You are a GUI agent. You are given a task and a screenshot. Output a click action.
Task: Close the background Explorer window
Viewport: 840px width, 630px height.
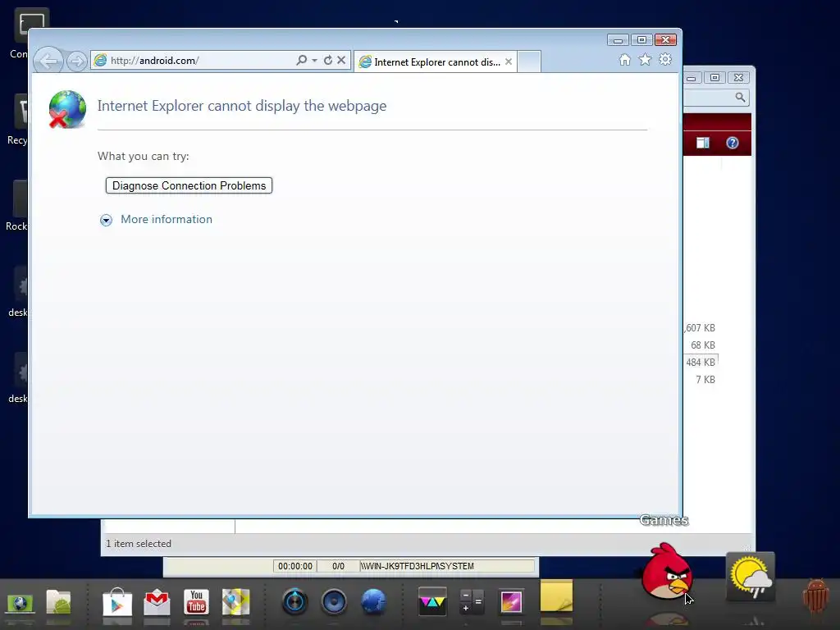coord(739,78)
